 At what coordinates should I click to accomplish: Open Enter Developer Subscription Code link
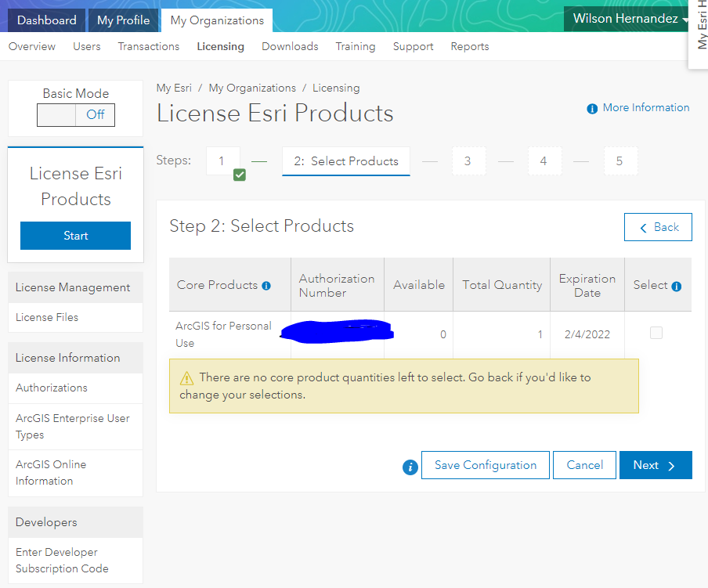pyautogui.click(x=75, y=561)
